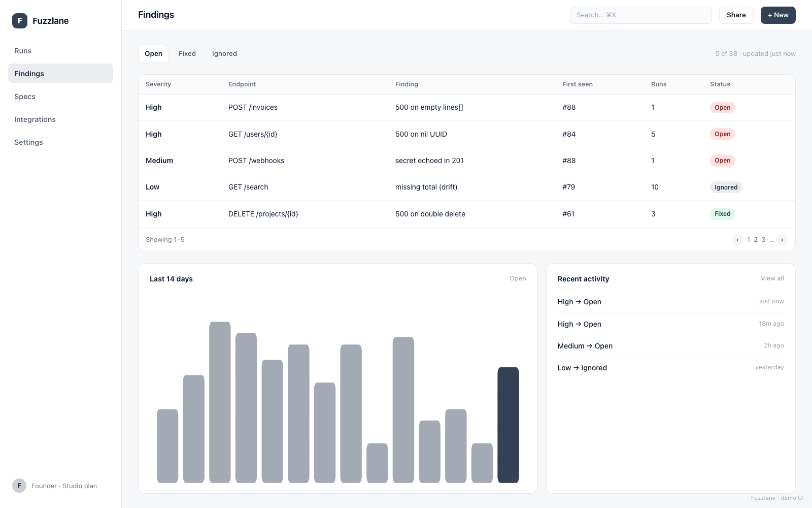812x508 pixels.
Task: Click the Share button
Action: 736,15
